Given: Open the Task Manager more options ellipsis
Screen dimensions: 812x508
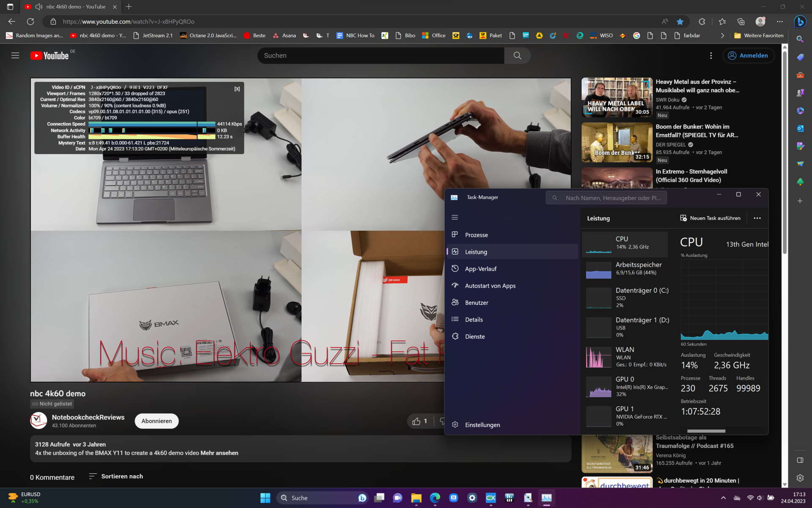Looking at the screenshot, I should tap(757, 218).
